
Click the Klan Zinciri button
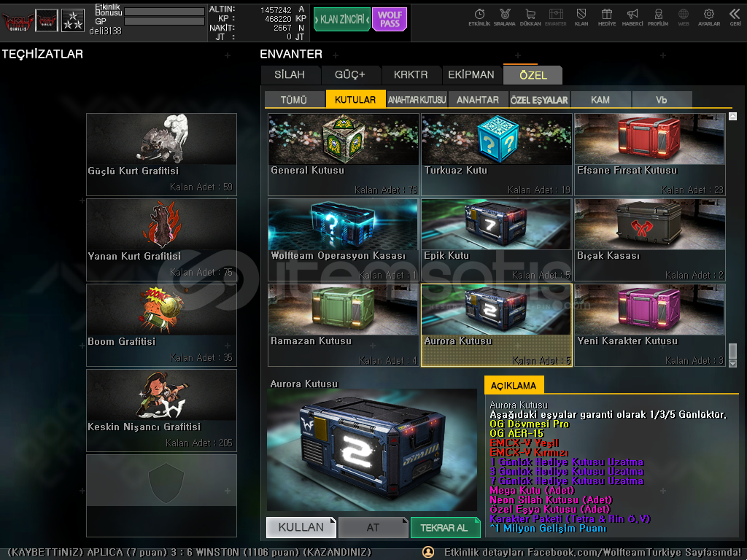click(x=342, y=20)
